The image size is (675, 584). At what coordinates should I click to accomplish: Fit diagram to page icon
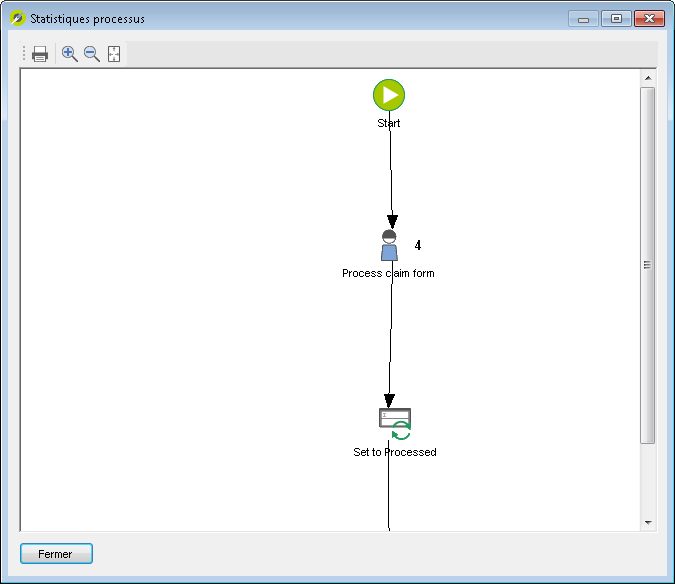pyautogui.click(x=114, y=54)
